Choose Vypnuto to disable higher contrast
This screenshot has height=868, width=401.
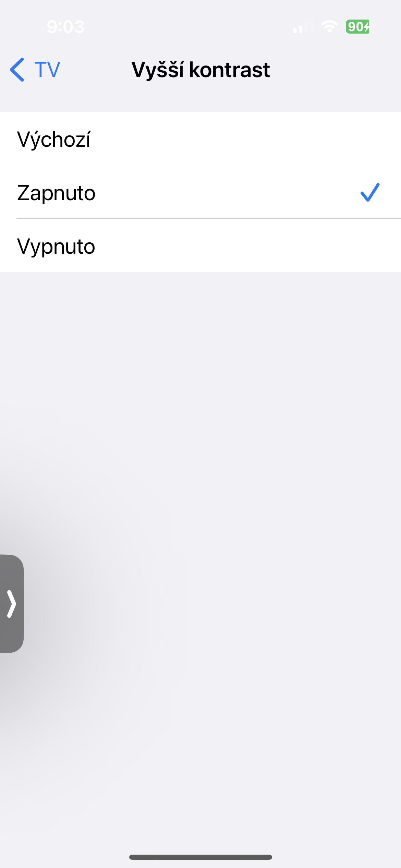coord(200,245)
